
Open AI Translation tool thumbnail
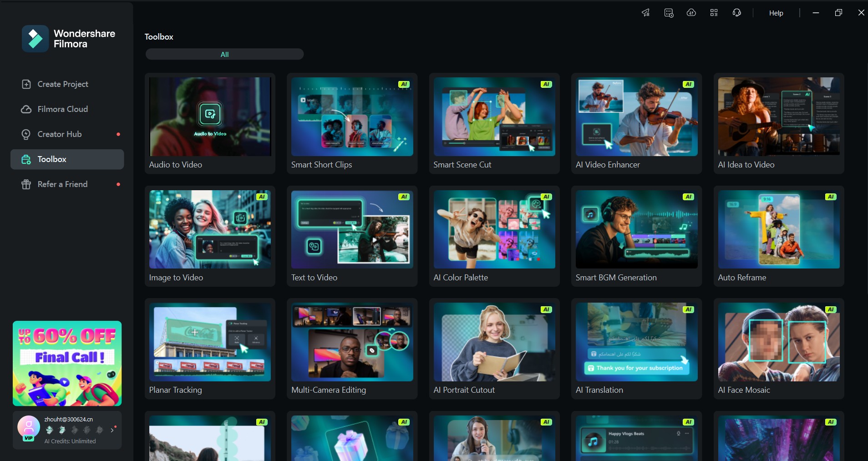(x=637, y=342)
